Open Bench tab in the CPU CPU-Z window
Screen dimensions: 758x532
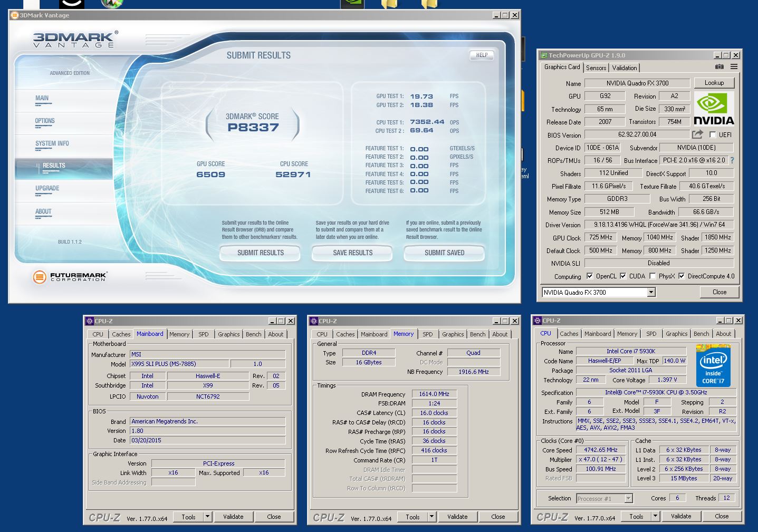[701, 334]
